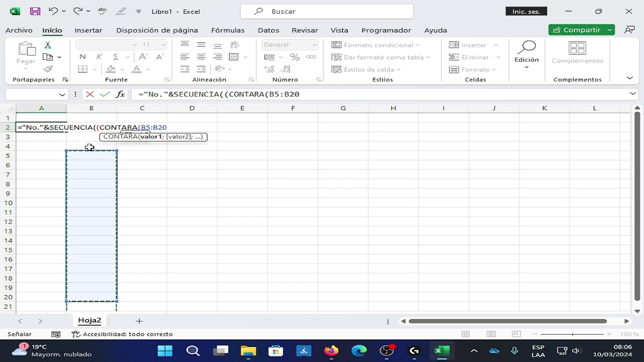Toggle middle vertical alignment

tap(201, 45)
